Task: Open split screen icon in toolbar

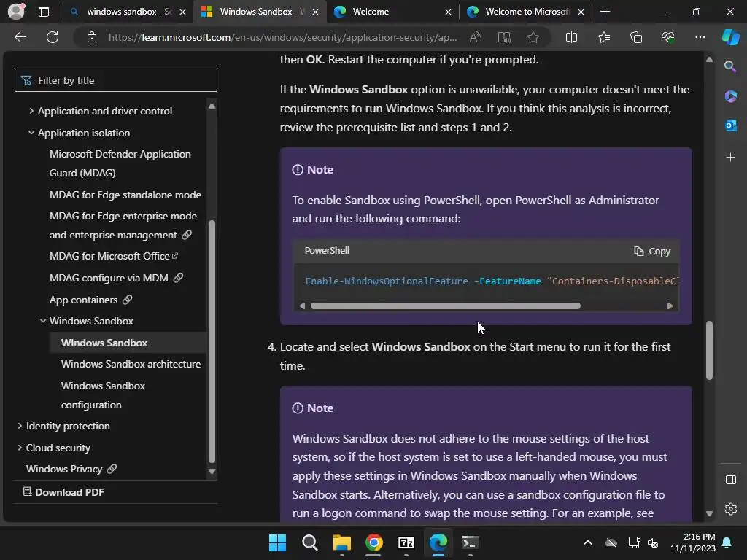Action: coord(571,37)
